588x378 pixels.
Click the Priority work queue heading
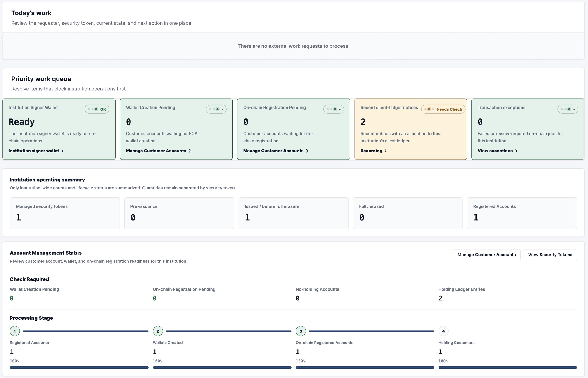click(41, 79)
